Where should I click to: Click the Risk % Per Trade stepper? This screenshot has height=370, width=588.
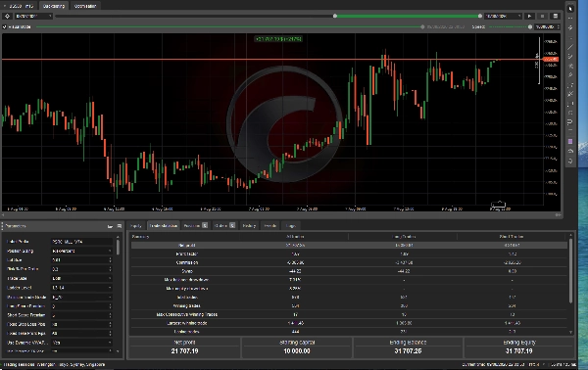(x=110, y=269)
